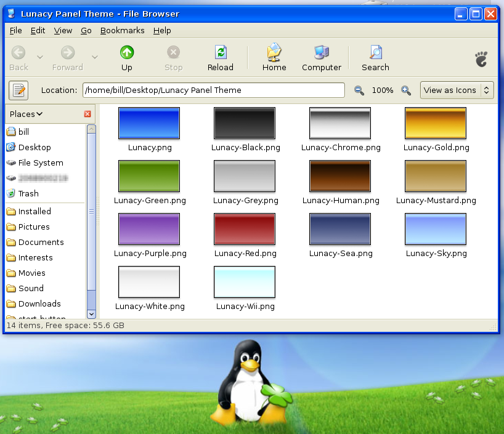
Task: Click the Places scrollbar up arrow
Action: click(x=91, y=129)
